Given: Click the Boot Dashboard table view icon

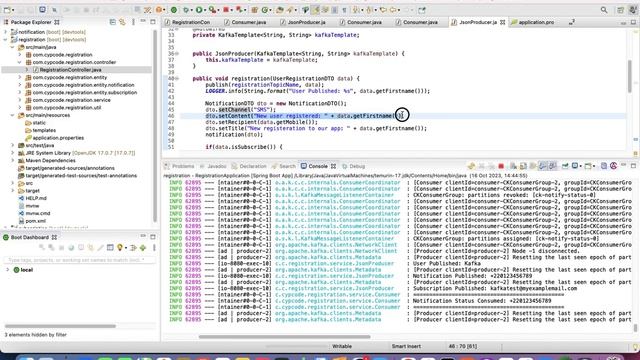Looking at the screenshot, I should 110,248.
